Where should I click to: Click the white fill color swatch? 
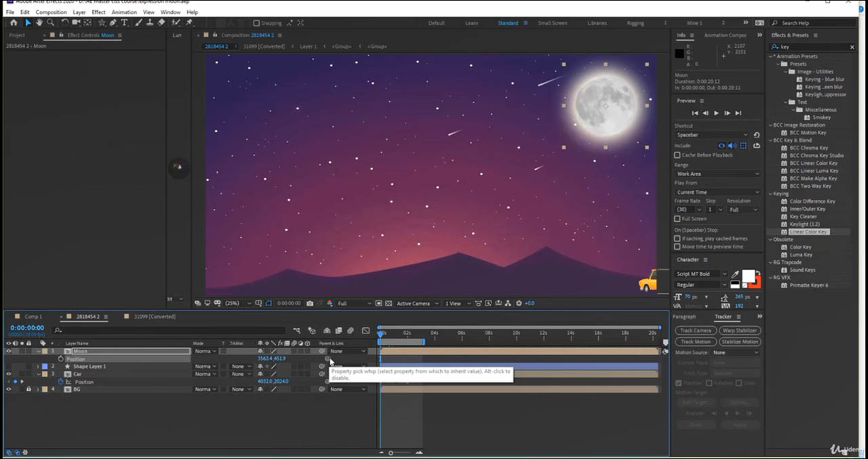point(748,276)
